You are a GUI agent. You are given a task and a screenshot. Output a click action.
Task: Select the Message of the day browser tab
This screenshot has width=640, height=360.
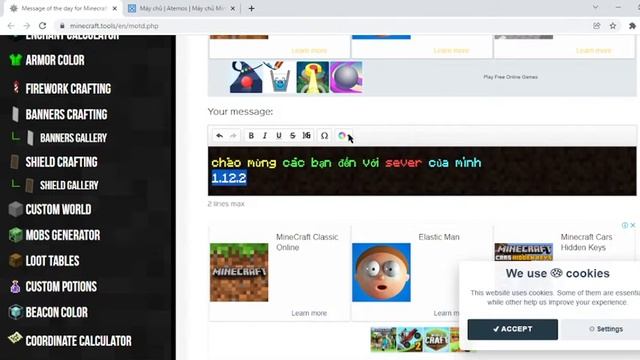[x=63, y=8]
